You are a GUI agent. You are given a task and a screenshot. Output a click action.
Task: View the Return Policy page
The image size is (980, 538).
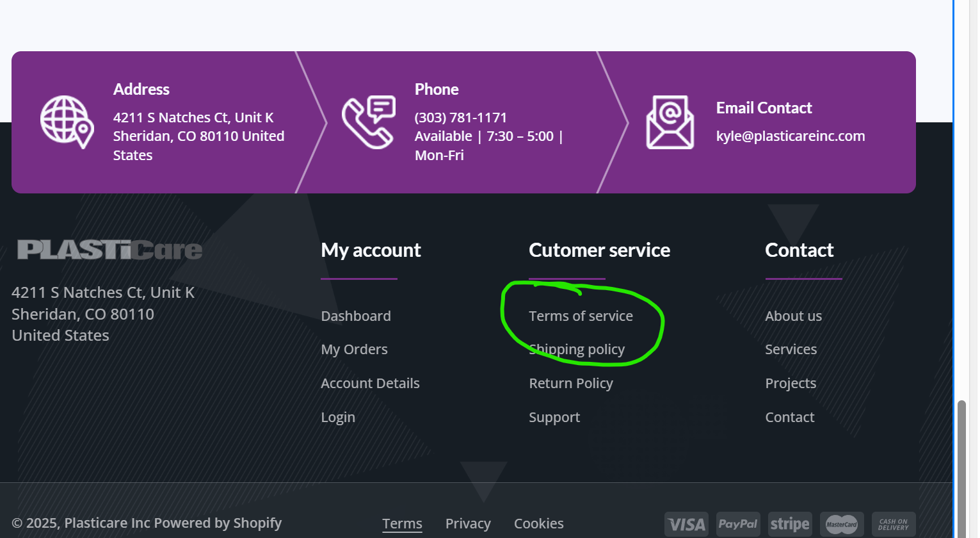coord(571,384)
